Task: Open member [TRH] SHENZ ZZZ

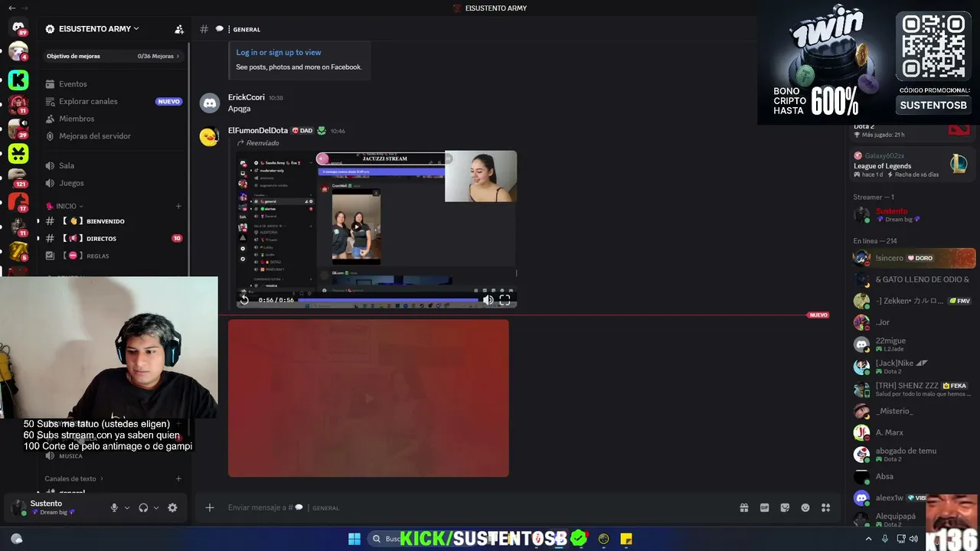Action: pos(911,389)
